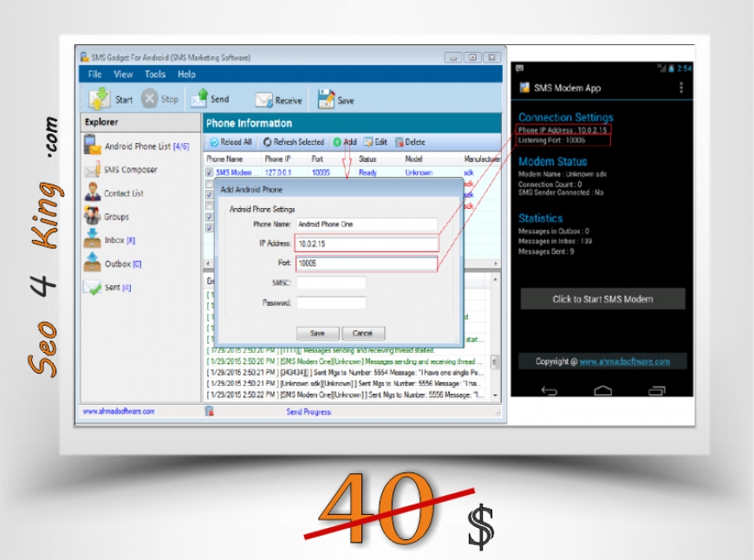Select log line Sent Mgs to Number 5554
This screenshot has height=560, width=754.
pos(345,373)
